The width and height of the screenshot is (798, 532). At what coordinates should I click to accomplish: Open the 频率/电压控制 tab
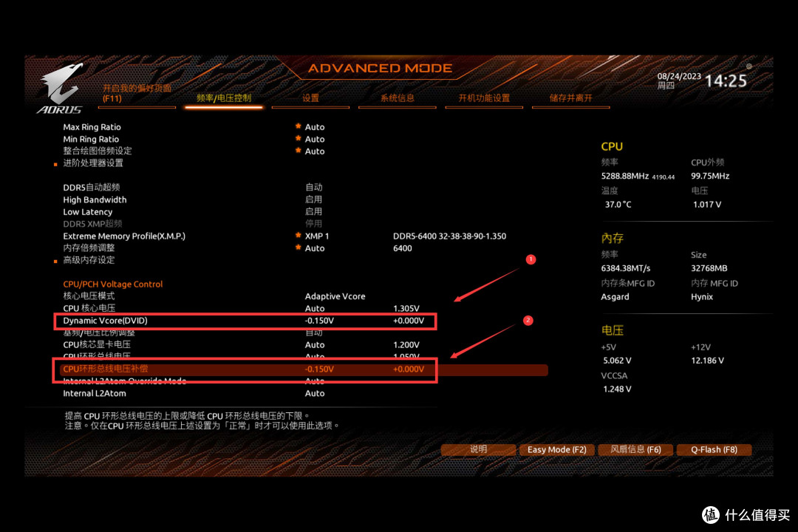click(224, 98)
